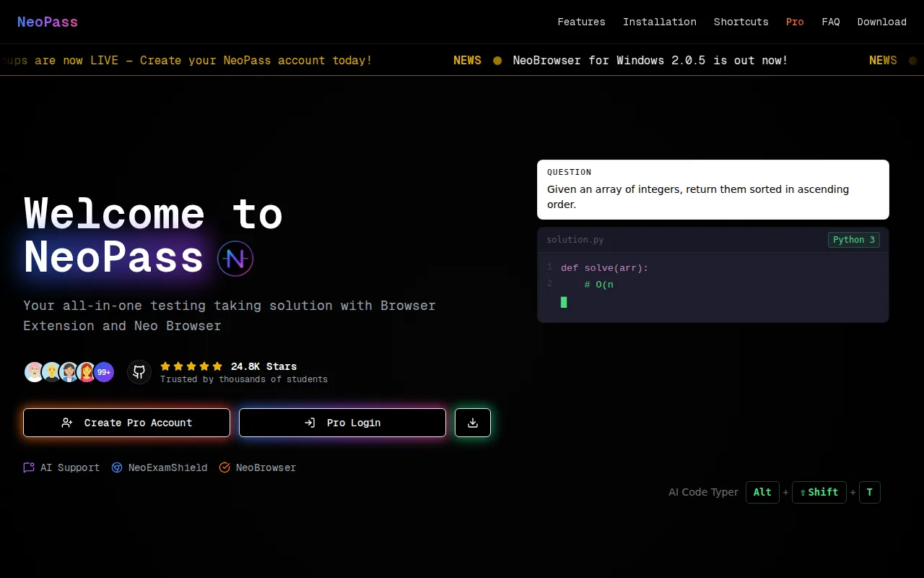Click the NEWS label before NeoBrowser announcement
This screenshot has width=924, height=578.
pyautogui.click(x=467, y=60)
